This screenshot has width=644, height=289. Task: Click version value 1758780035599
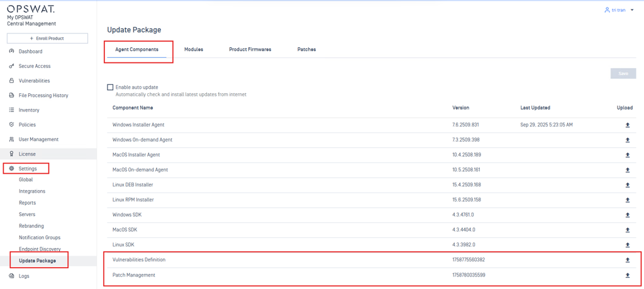pos(469,275)
